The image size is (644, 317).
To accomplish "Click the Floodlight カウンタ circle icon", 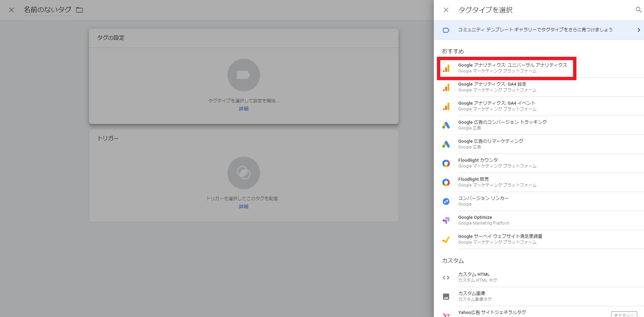I will (x=446, y=163).
